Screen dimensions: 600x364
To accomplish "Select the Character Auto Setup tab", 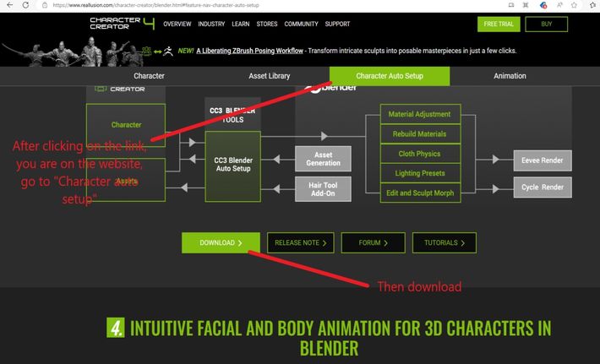I will (x=390, y=76).
